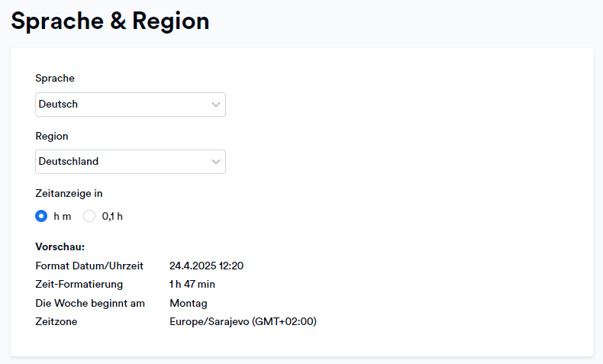The image size is (603, 364).
Task: Click the chevron arrow in the Sprache field
Action: point(216,105)
